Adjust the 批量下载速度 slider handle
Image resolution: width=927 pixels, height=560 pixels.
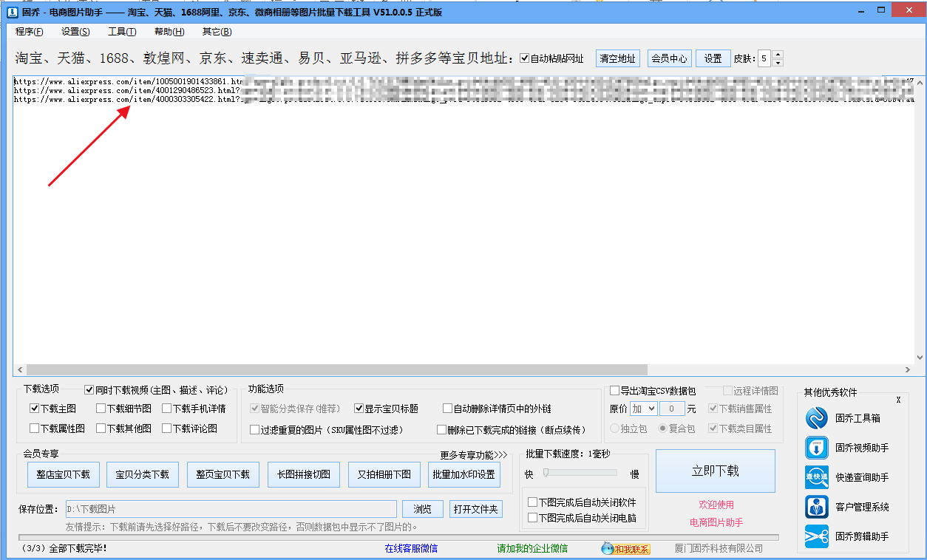pos(546,473)
